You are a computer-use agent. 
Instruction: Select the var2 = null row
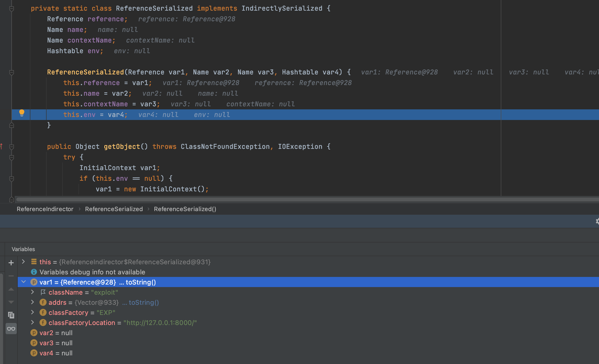308,333
